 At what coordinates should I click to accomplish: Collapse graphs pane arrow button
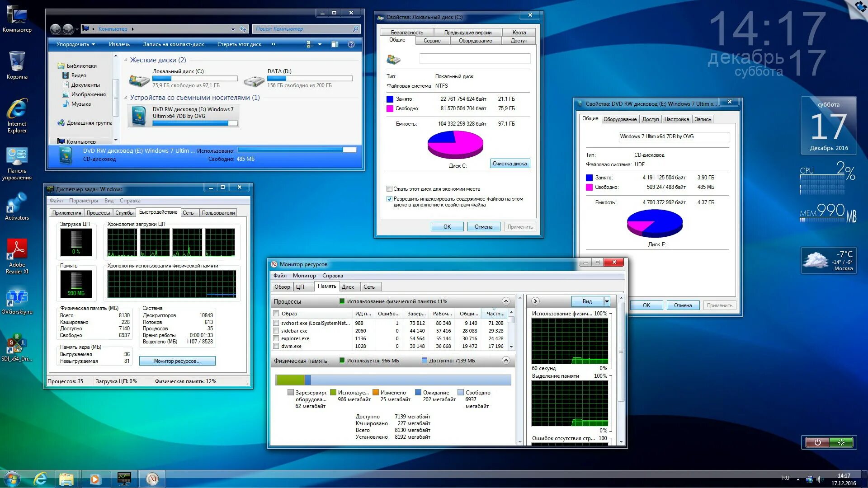[535, 301]
